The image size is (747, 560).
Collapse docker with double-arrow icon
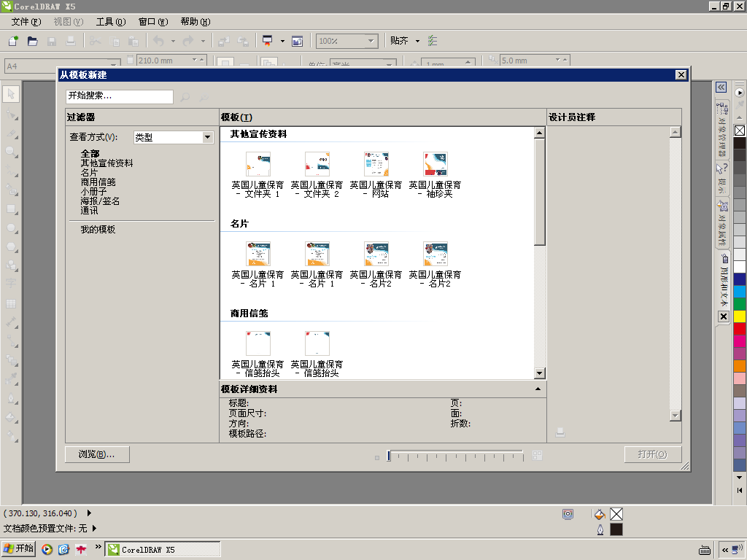pyautogui.click(x=721, y=87)
